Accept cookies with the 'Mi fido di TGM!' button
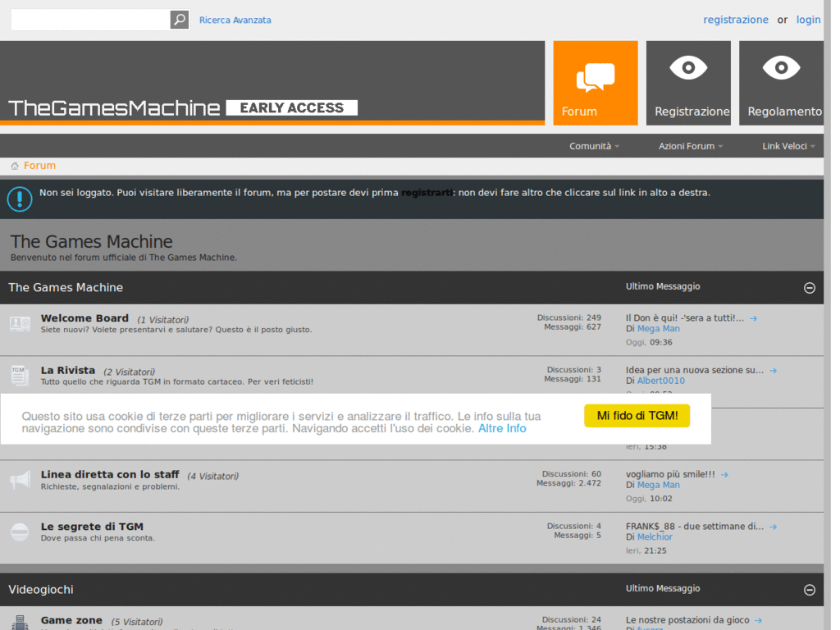840x630 pixels. click(637, 416)
